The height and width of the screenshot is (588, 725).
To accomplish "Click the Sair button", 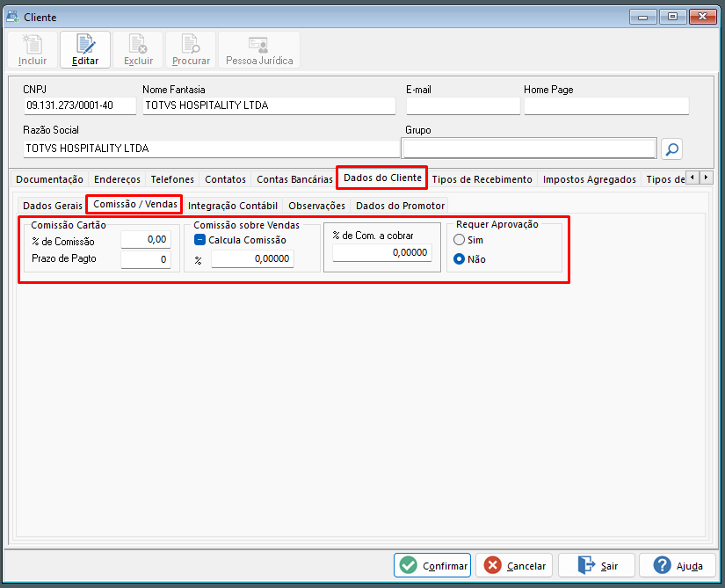I will click(x=597, y=565).
